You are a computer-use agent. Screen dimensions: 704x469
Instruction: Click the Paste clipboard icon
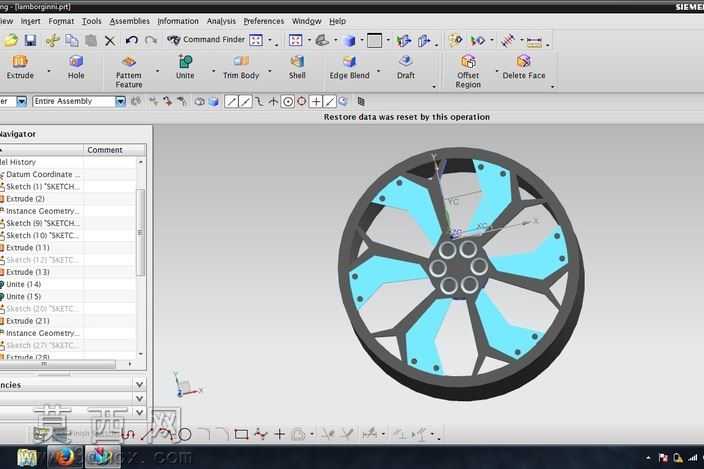pos(91,40)
